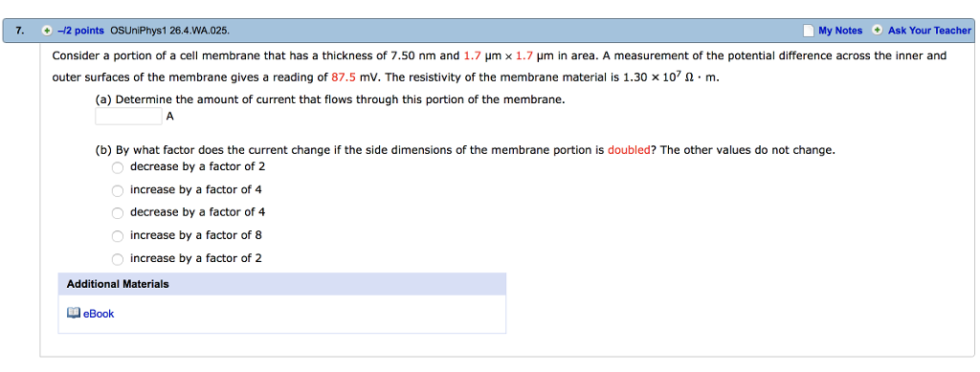
Task: Click the green plus icon before Ask Your Teacher
Action: tap(878, 30)
